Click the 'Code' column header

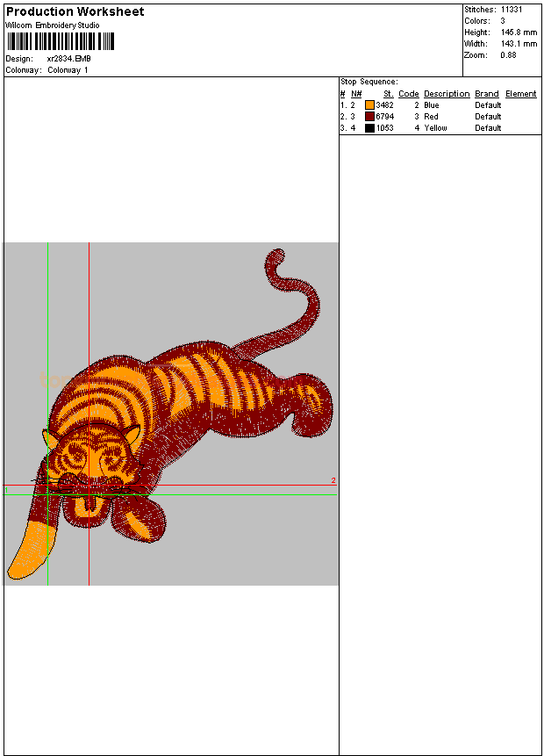pyautogui.click(x=409, y=94)
